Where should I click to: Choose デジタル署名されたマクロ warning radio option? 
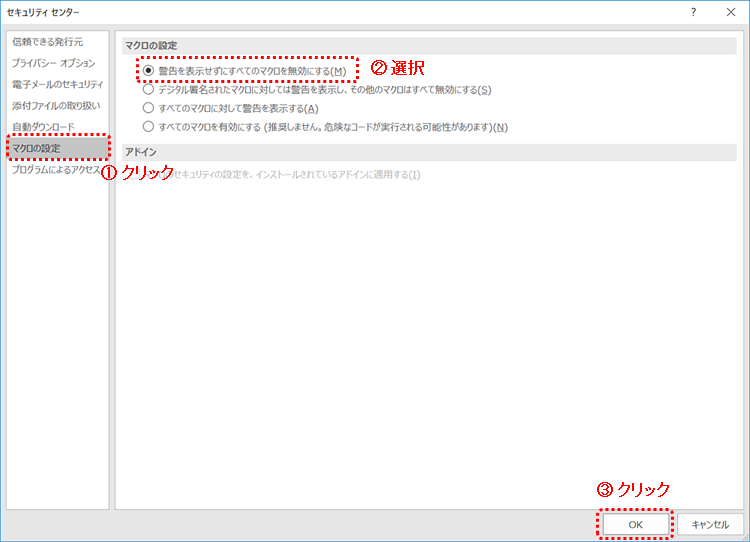[x=149, y=90]
